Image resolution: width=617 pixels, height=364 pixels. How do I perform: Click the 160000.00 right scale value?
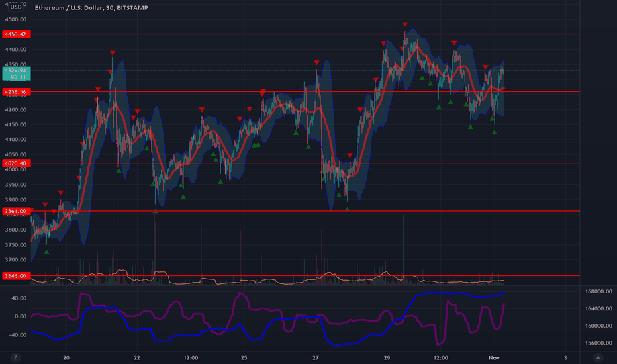point(598,326)
